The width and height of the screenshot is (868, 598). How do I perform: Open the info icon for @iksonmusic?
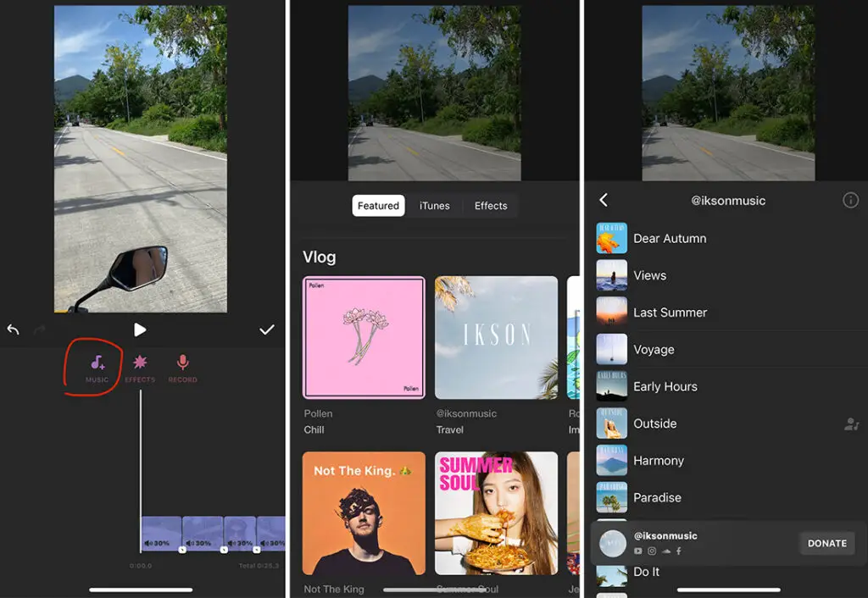click(850, 200)
